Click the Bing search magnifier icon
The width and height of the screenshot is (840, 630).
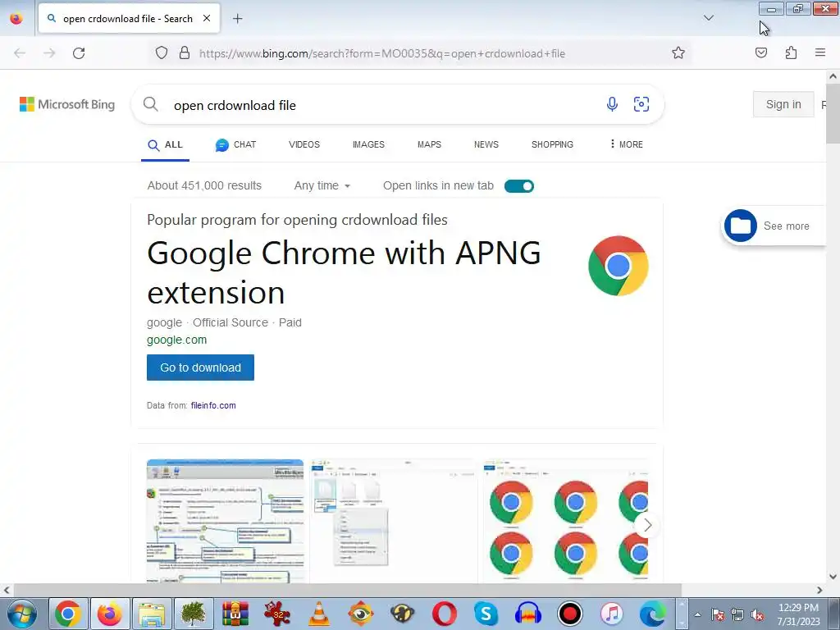pyautogui.click(x=151, y=104)
